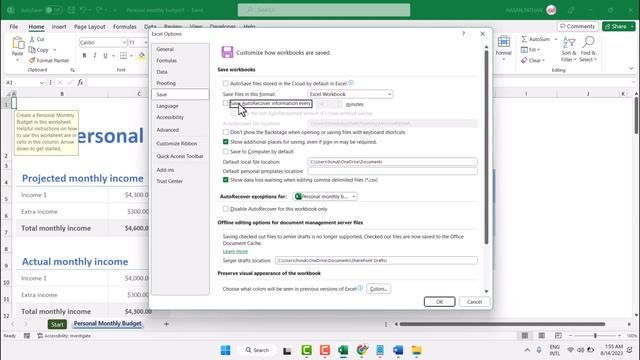Switch to Insert ribbon tab

[59, 27]
